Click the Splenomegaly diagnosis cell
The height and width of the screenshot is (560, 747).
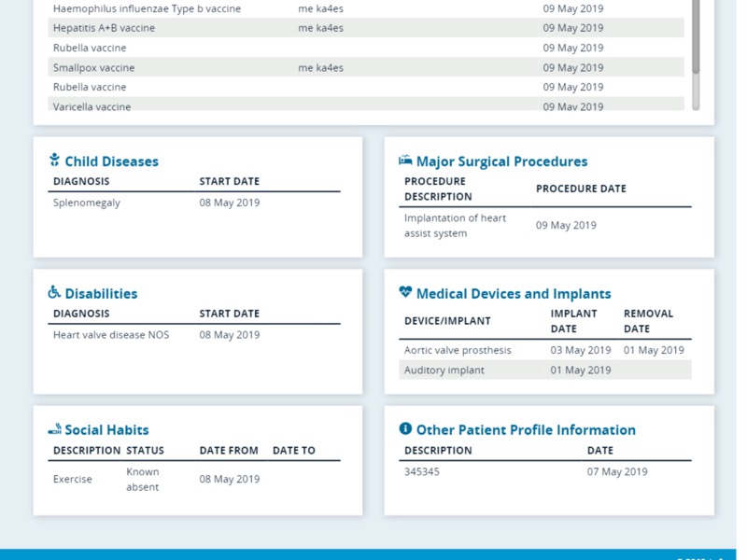coord(87,203)
